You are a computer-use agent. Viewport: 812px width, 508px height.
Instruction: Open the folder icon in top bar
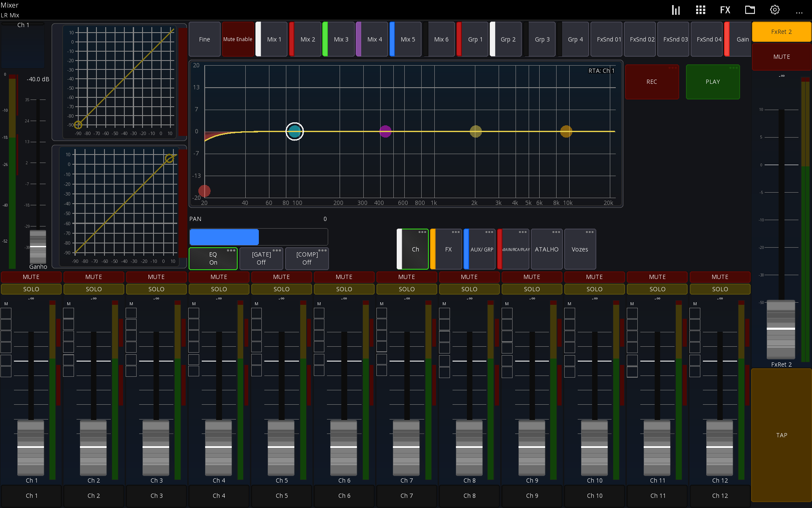(750, 10)
